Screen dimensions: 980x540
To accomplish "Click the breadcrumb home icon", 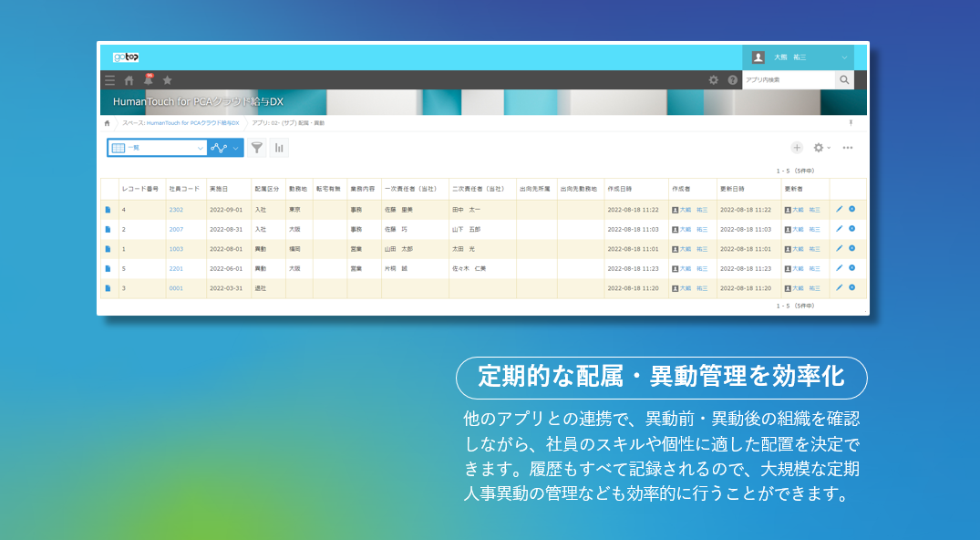I will point(107,123).
